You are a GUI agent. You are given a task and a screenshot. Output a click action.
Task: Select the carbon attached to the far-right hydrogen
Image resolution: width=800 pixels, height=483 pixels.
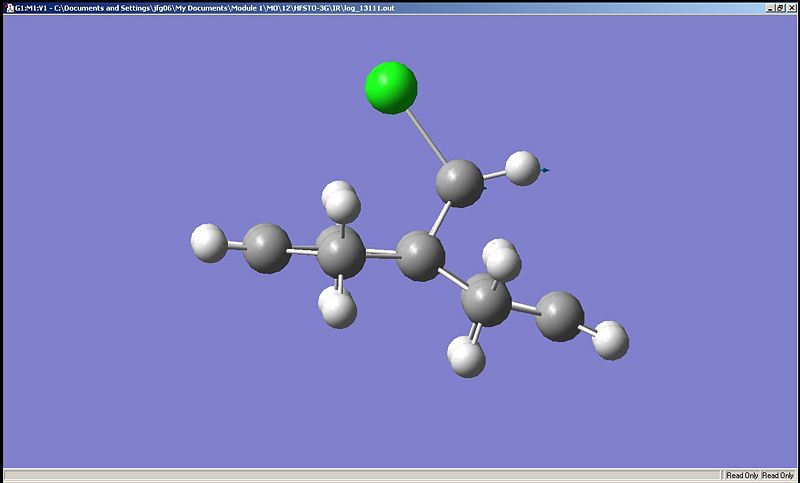tap(560, 316)
